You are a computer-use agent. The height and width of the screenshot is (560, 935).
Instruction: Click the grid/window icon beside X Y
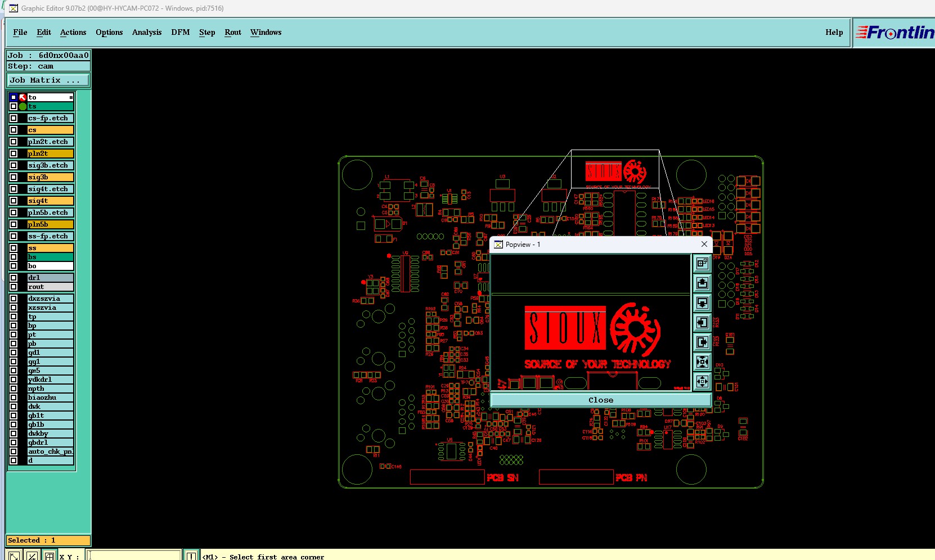(x=50, y=556)
